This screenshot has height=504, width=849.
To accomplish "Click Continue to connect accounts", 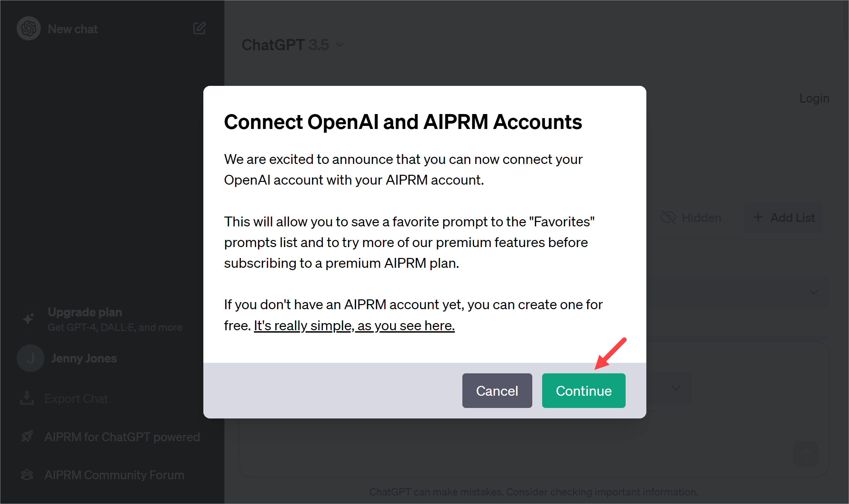I will 584,391.
